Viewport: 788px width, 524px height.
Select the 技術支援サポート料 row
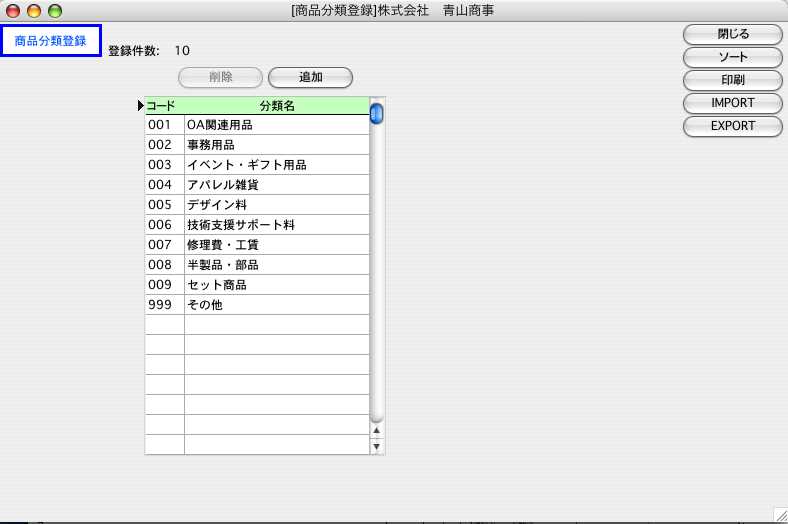click(x=276, y=225)
